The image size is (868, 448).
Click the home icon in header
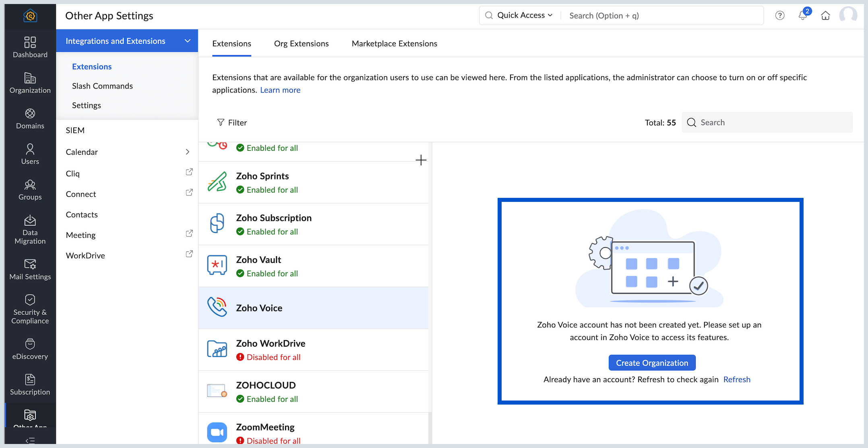pyautogui.click(x=825, y=16)
